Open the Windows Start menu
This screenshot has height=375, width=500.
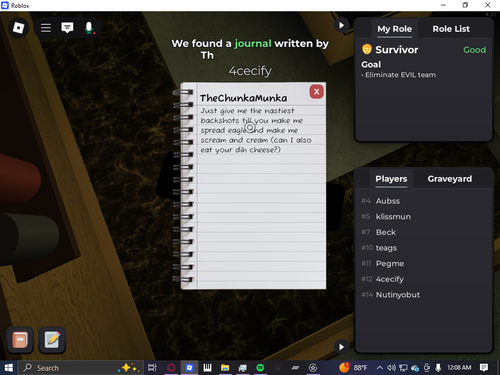tap(9, 368)
